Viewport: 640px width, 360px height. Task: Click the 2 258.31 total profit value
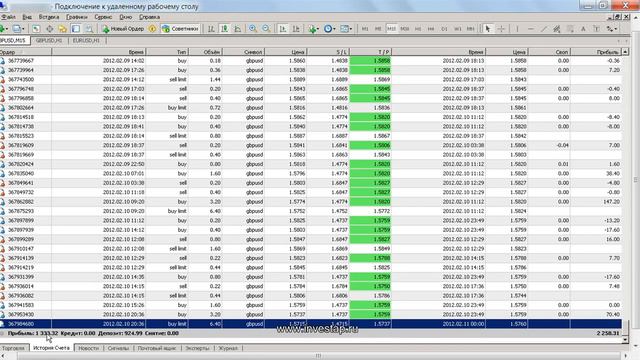pos(608,333)
